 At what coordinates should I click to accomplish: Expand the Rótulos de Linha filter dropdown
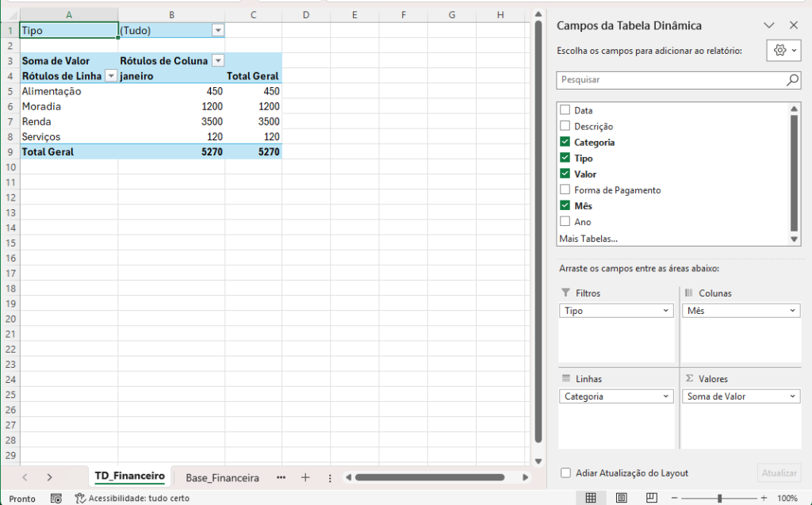click(111, 76)
